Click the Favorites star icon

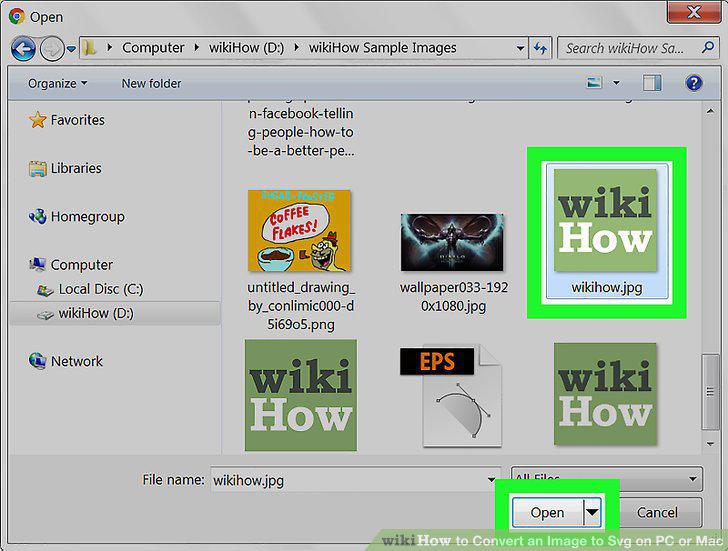pyautogui.click(x=38, y=120)
